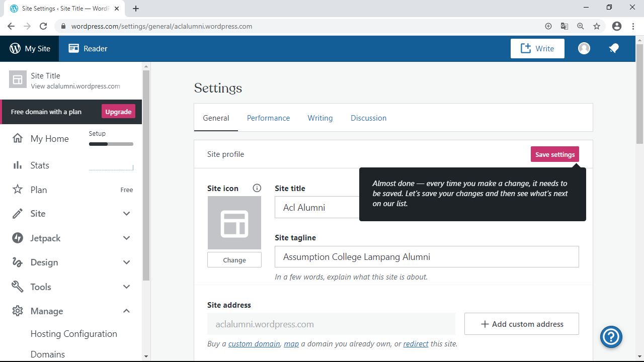Image resolution: width=644 pixels, height=362 pixels.
Task: Open the user profile avatar icon
Action: tap(584, 48)
